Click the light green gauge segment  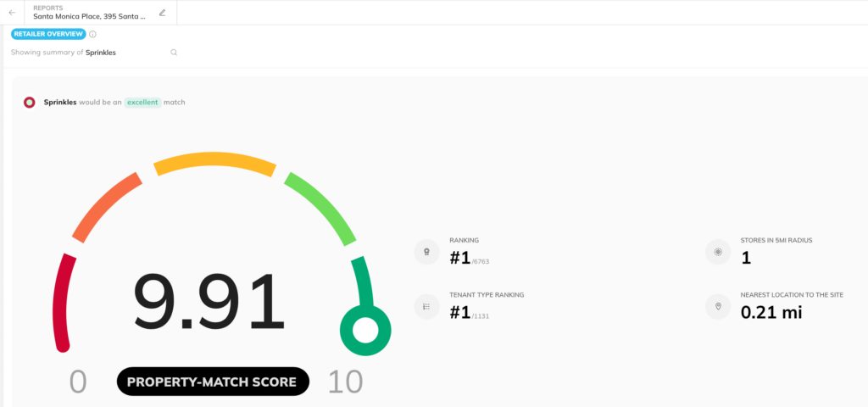321,207
